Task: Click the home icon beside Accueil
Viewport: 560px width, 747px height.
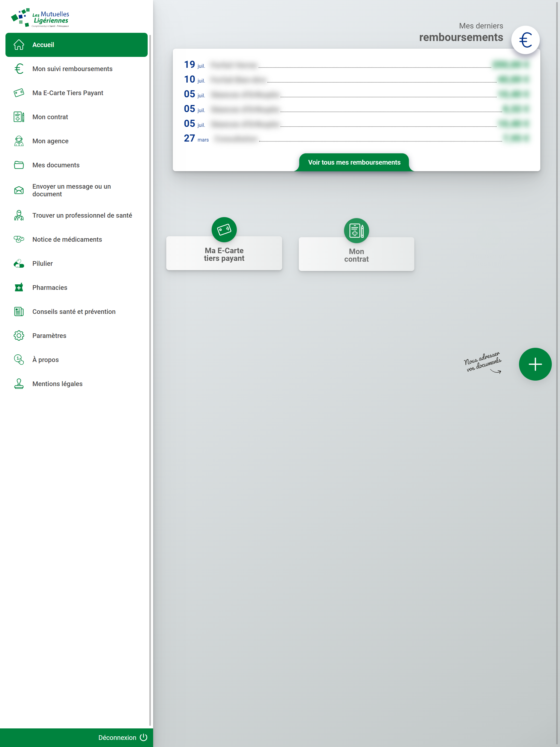Action: (x=19, y=45)
